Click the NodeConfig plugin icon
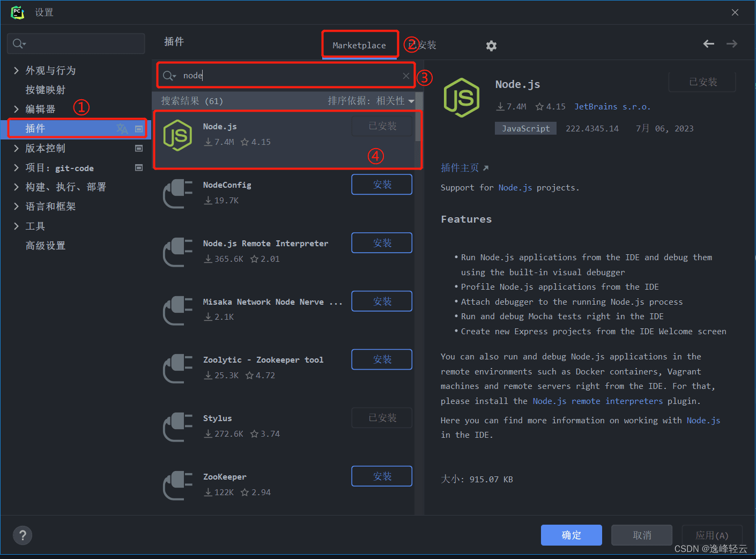The width and height of the screenshot is (756, 559). [177, 194]
